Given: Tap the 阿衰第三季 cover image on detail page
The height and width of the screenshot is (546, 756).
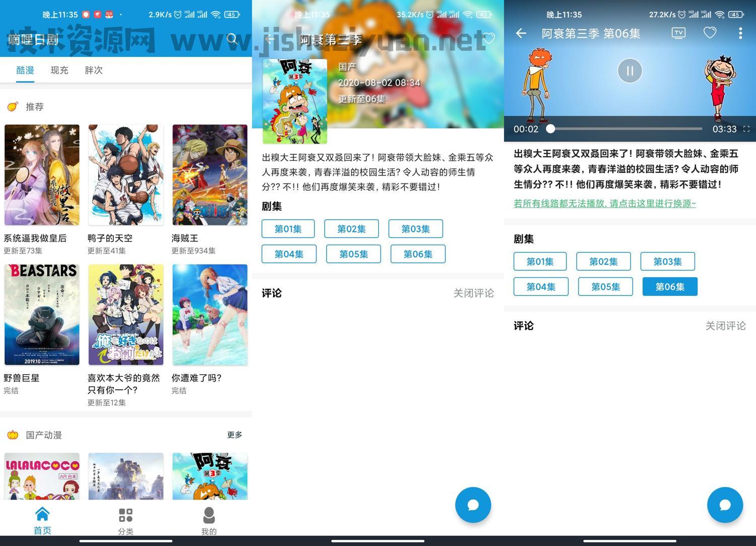Looking at the screenshot, I should pos(295,101).
